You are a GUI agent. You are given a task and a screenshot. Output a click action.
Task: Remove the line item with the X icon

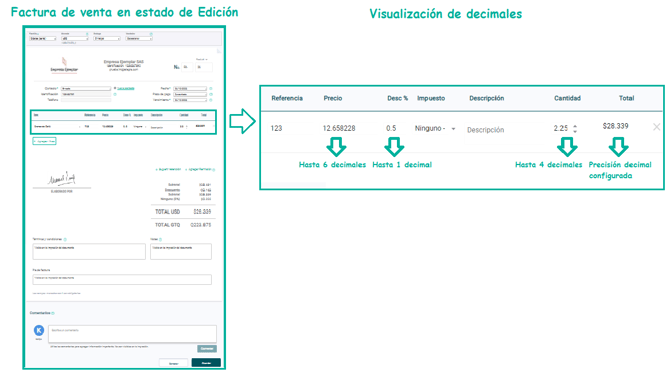click(x=656, y=127)
